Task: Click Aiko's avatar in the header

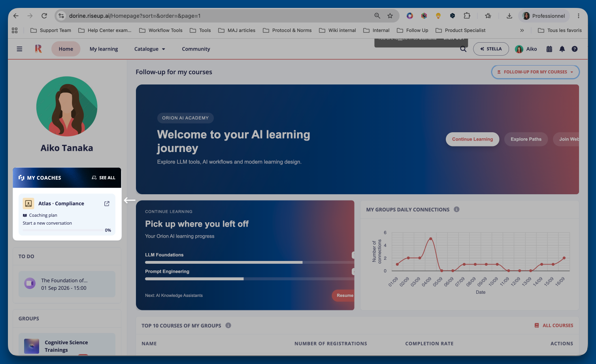Action: pyautogui.click(x=519, y=49)
